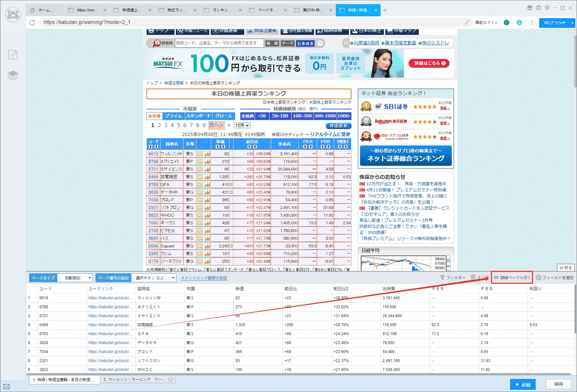Viewport: 577px width, 392px height.
Task: Click リアルタイムに変更 link
Action: 330,135
